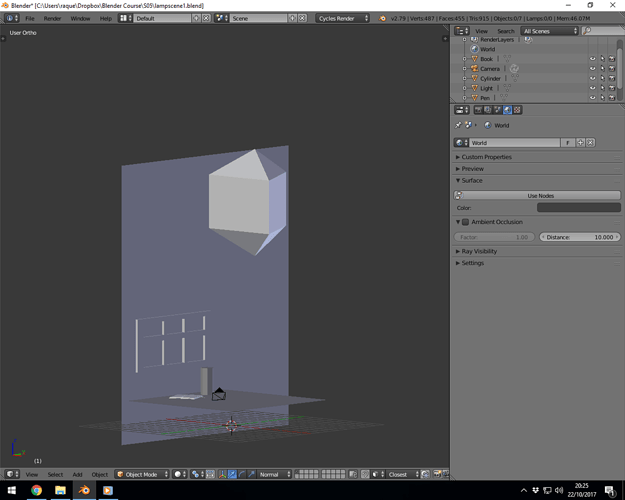Open the 3D viewport editor type selector
625x500 pixels.
tap(12, 474)
